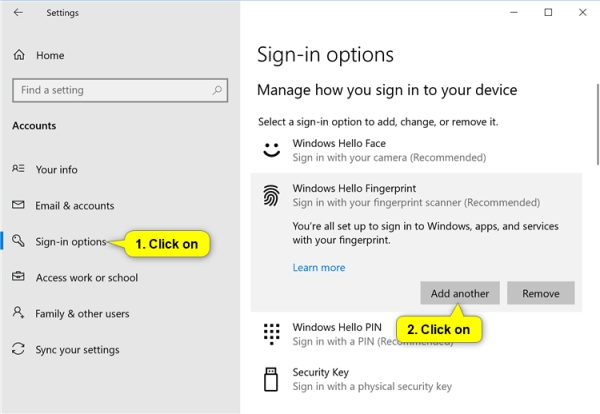
Task: Click the Your info person icon
Action: (18, 168)
